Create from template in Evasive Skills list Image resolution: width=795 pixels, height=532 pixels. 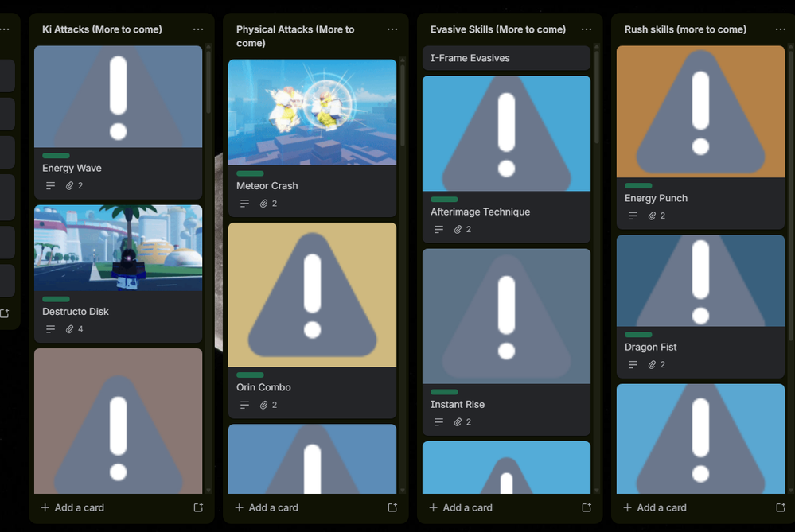(587, 507)
